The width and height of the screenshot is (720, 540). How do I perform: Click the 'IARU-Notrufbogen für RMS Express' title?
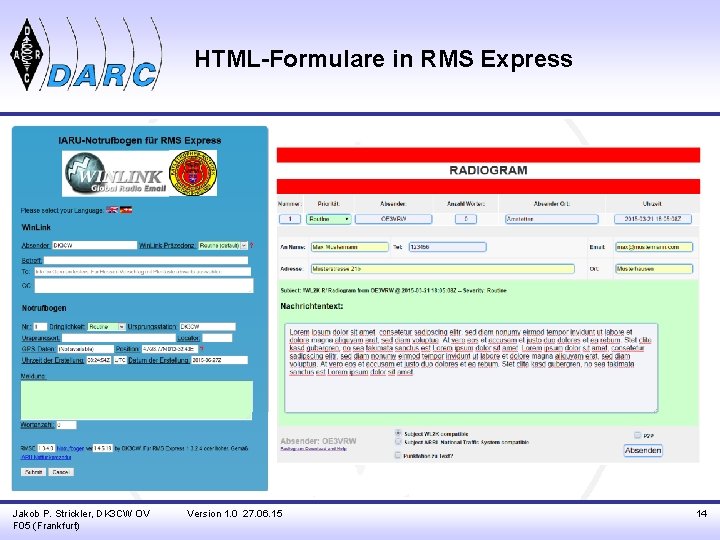pyautogui.click(x=140, y=141)
